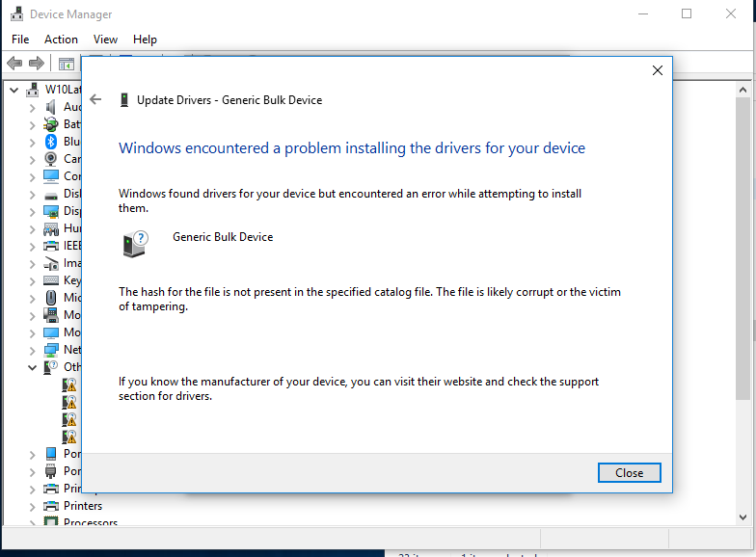Viewport: 756px width, 557px height.
Task: Go back using the dialog's left arrow
Action: pos(96,100)
